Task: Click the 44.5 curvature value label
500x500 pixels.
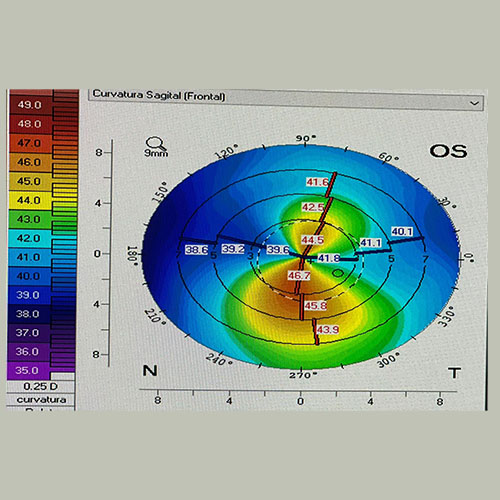Action: pos(312,240)
